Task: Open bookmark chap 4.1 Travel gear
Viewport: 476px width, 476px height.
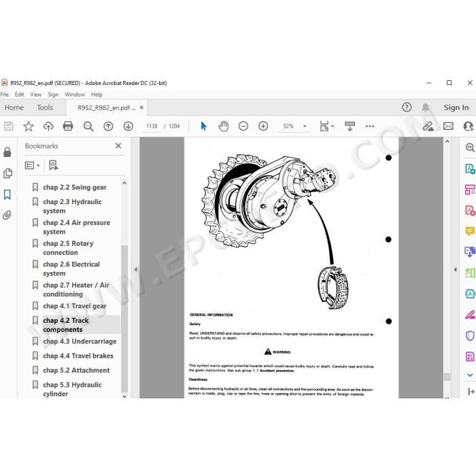Action: click(x=75, y=306)
